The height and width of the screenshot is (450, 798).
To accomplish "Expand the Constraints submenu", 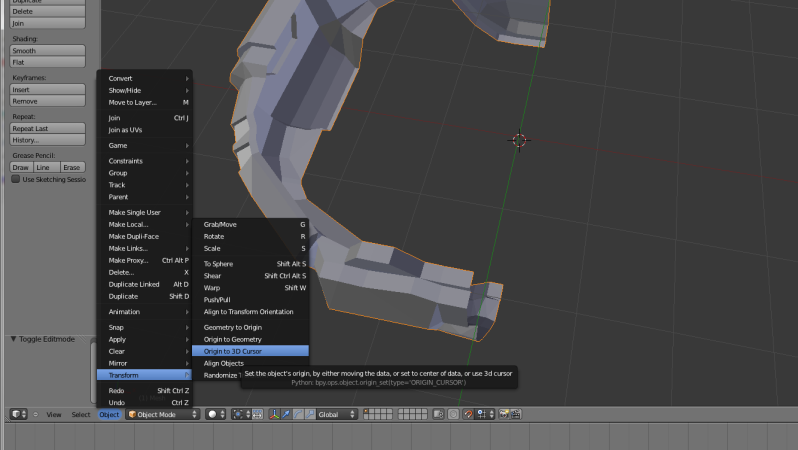I will tap(145, 161).
